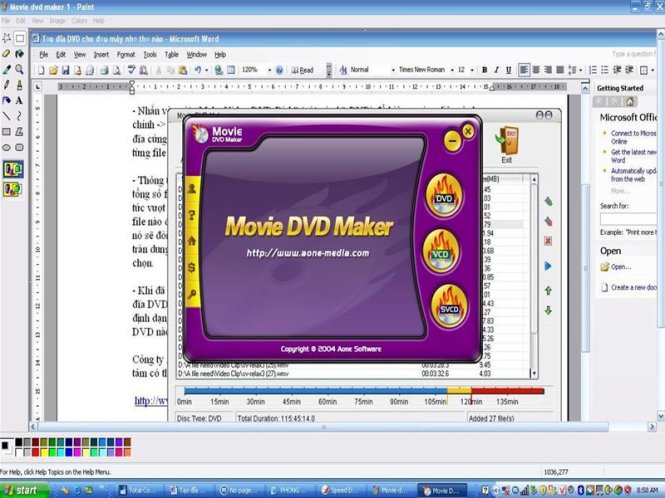Click the Paste icon in Word toolbar
The height and width of the screenshot is (498, 665).
pos(183,70)
